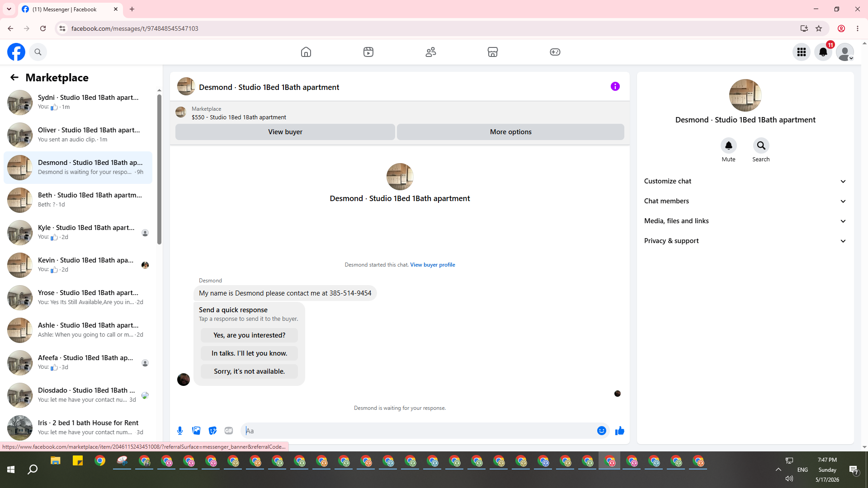The width and height of the screenshot is (868, 488).
Task: Show hidden system tray icons
Action: point(778,470)
